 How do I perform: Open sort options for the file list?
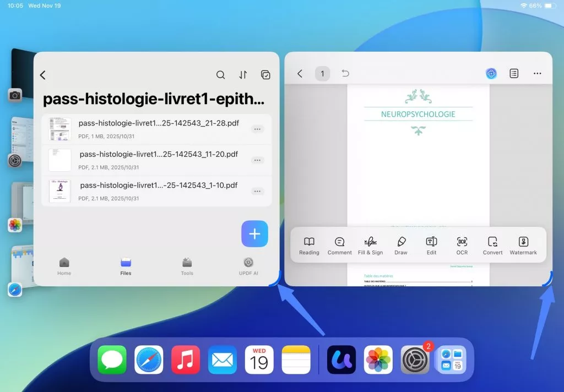coord(243,75)
